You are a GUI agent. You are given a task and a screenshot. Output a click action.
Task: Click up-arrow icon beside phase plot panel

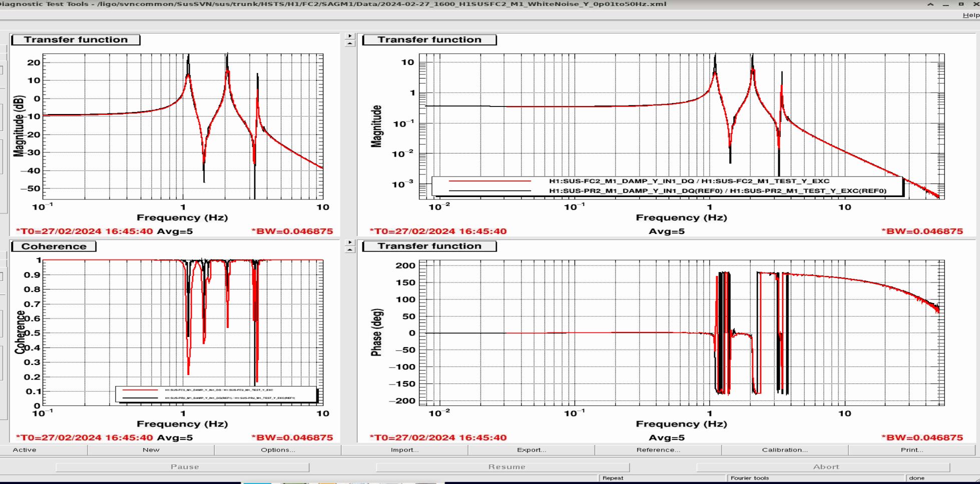[x=350, y=249]
